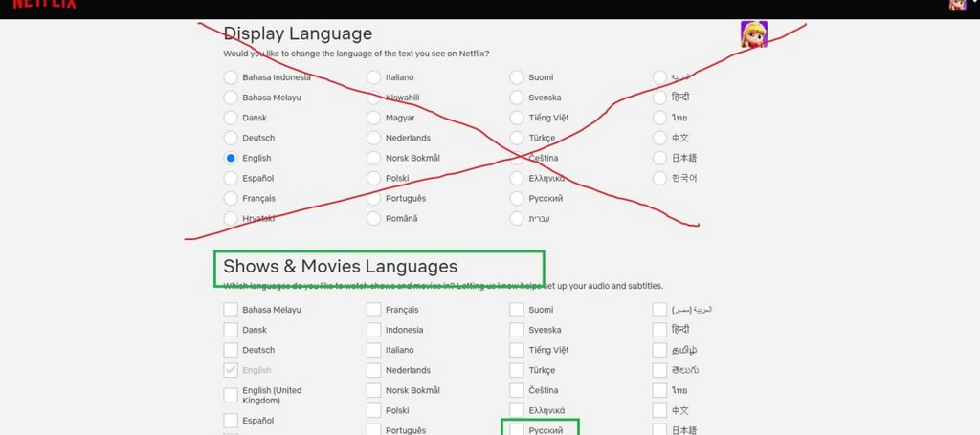
Task: Select Türkçe display language radio
Action: pyautogui.click(x=516, y=138)
